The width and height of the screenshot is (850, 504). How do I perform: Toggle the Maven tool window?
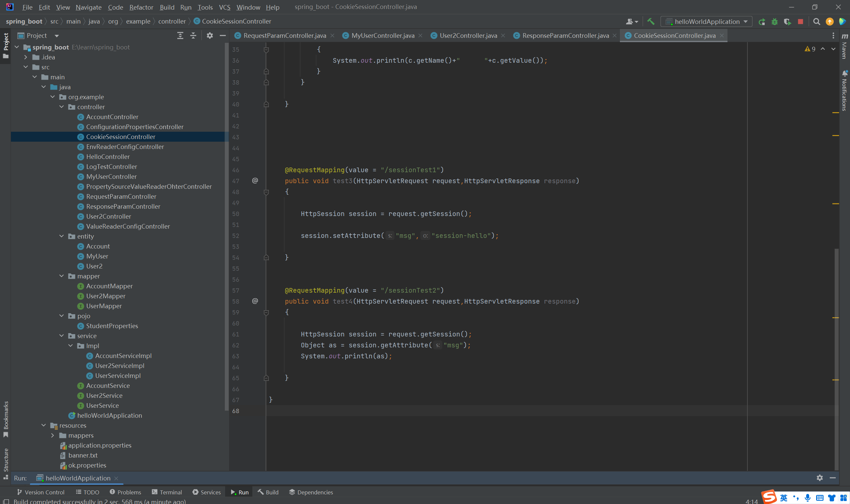point(844,47)
